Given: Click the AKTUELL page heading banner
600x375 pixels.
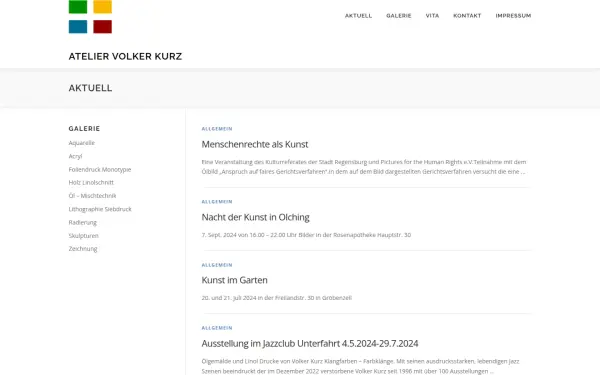Looking at the screenshot, I should [90, 88].
